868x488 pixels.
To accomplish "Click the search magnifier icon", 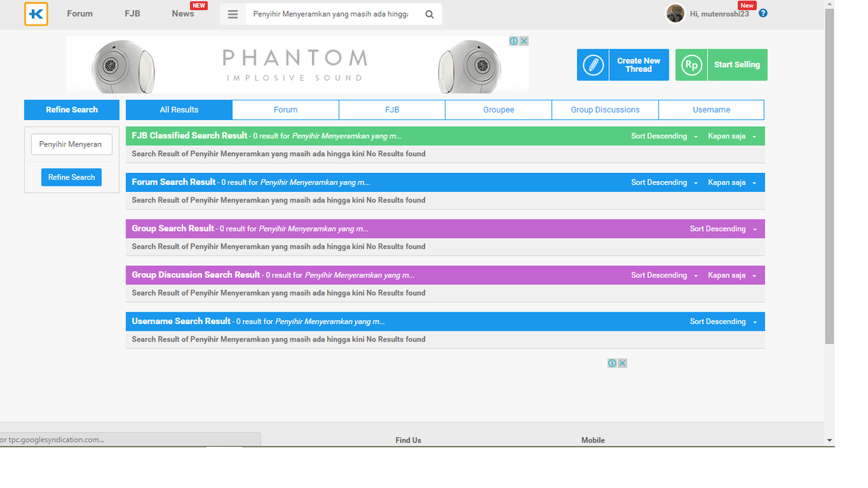I will tap(429, 14).
